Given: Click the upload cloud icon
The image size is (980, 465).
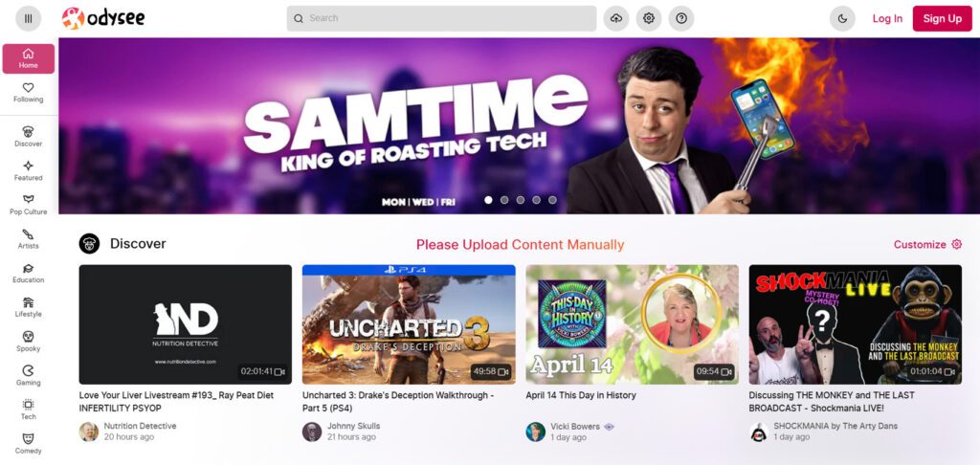Looking at the screenshot, I should coord(616,18).
